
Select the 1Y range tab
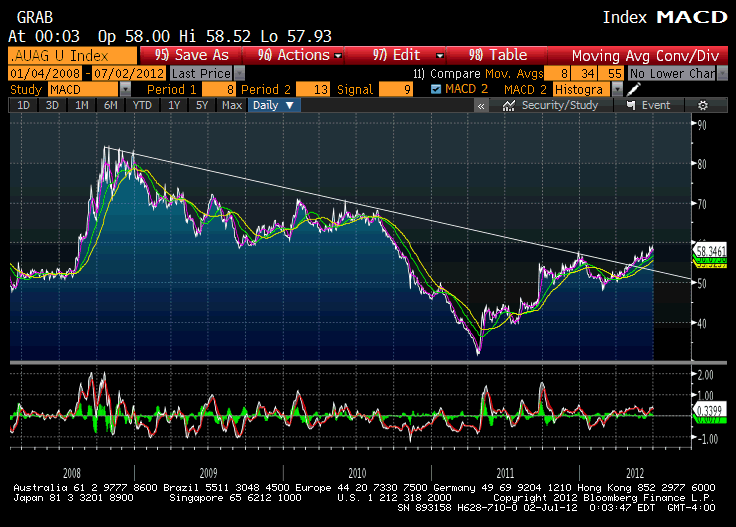(174, 105)
